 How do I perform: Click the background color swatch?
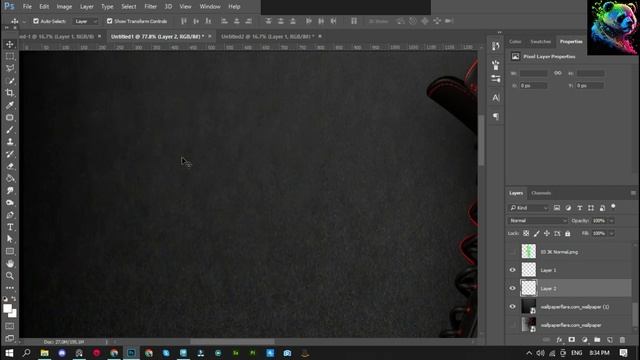13,314
